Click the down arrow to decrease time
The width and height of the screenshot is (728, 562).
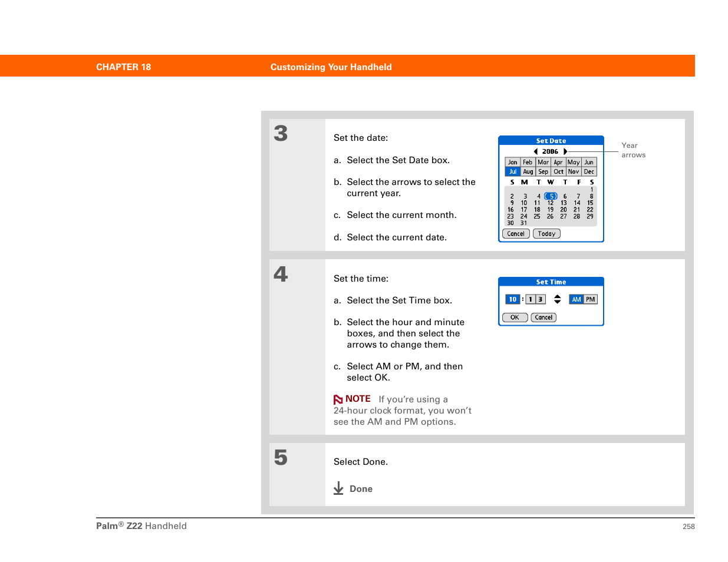[x=558, y=302]
